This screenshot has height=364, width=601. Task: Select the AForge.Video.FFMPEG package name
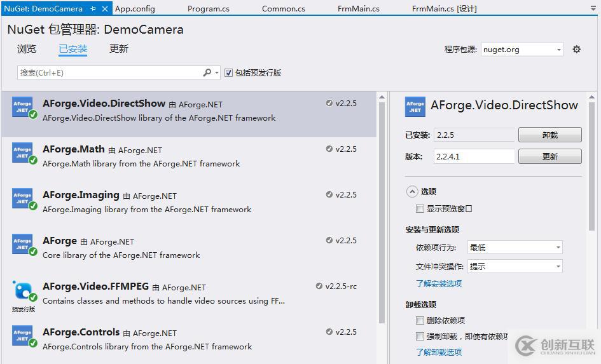pyautogui.click(x=95, y=286)
